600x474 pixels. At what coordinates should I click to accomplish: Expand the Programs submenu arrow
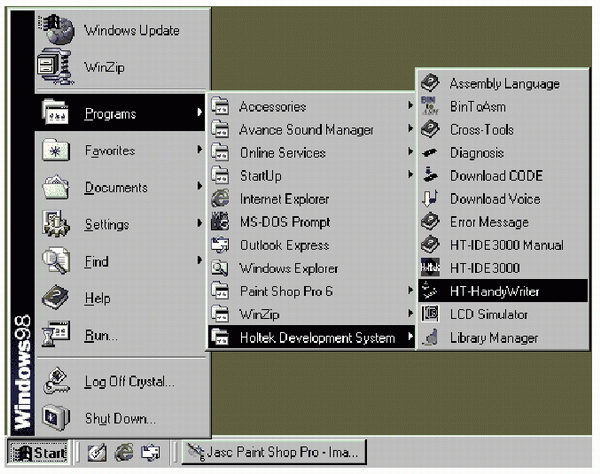point(199,112)
